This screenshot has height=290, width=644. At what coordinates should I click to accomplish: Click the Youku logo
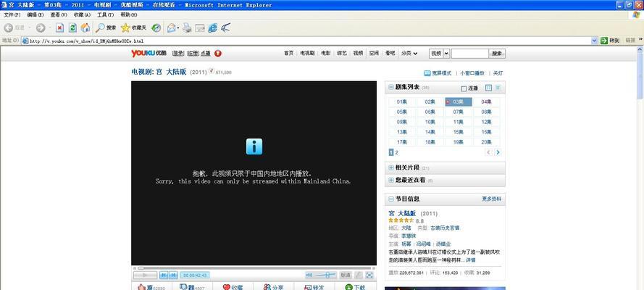(149, 54)
